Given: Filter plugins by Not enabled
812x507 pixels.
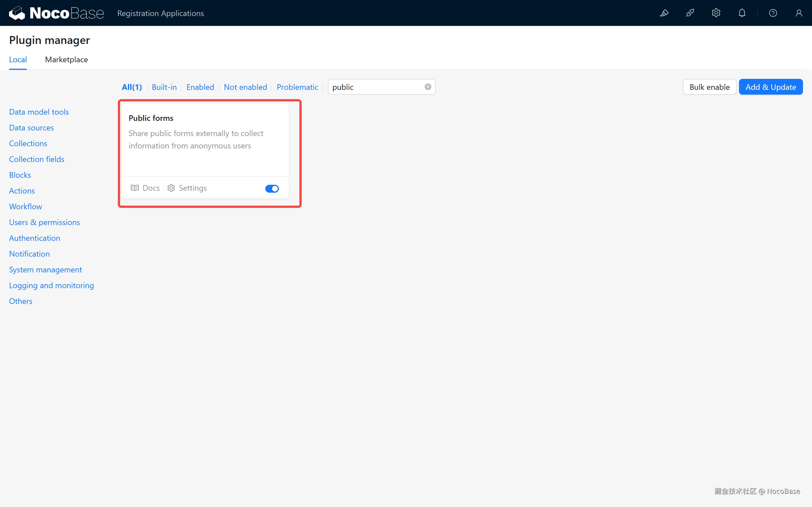Looking at the screenshot, I should point(245,87).
